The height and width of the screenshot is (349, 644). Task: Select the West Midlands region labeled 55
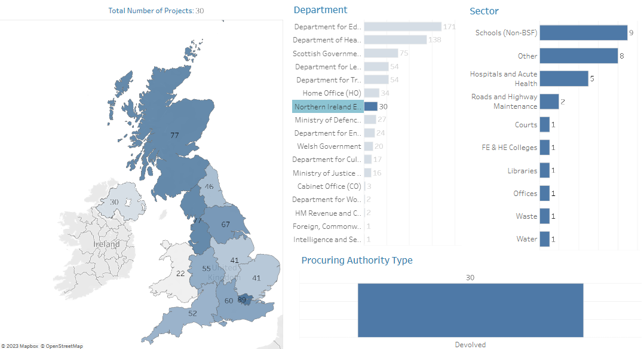pos(206,268)
